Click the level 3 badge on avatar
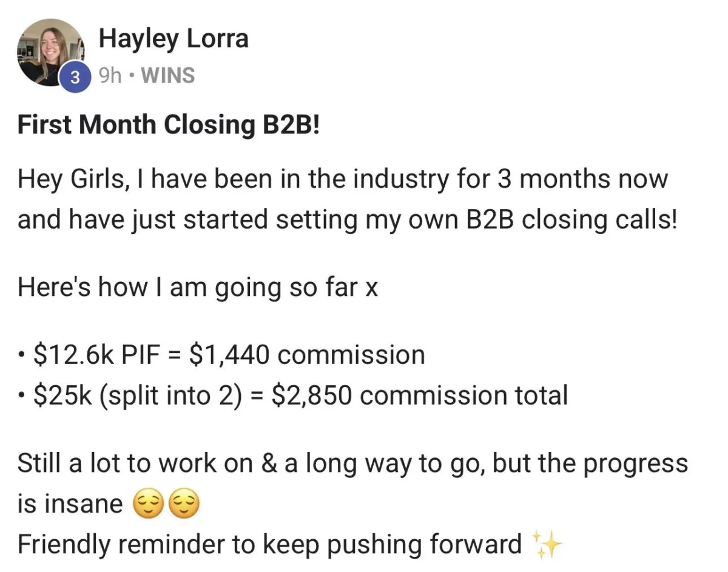This screenshot has width=728, height=572. (x=75, y=78)
